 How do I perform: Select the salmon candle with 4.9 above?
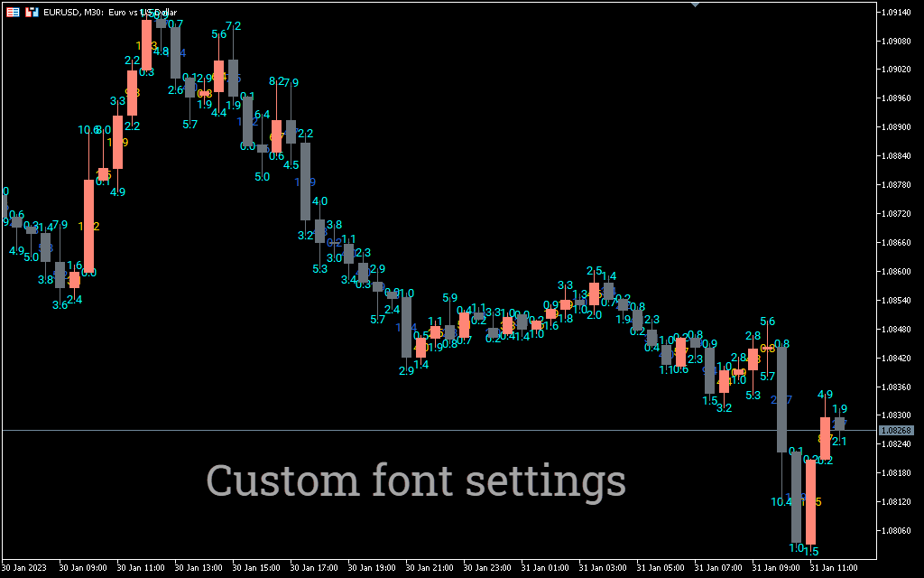click(825, 437)
